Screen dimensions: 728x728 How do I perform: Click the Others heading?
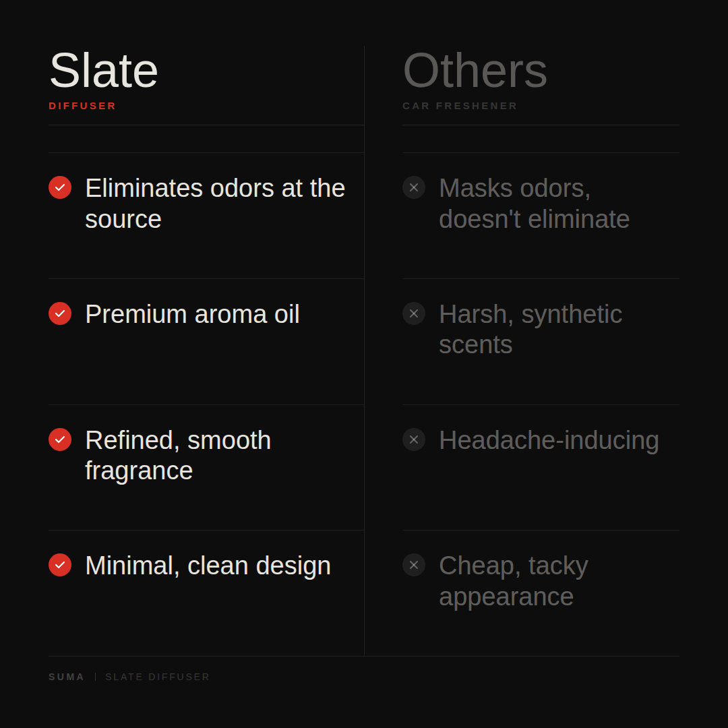[x=475, y=71]
